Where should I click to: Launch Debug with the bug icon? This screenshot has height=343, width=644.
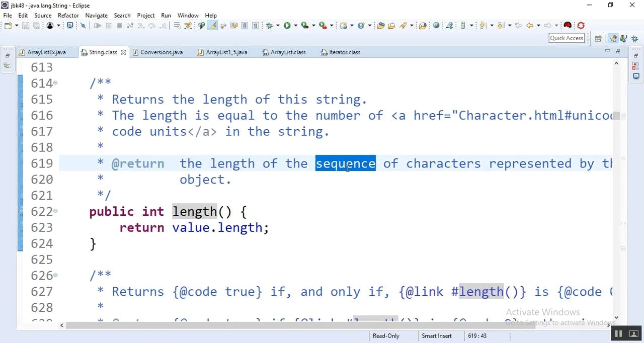270,26
